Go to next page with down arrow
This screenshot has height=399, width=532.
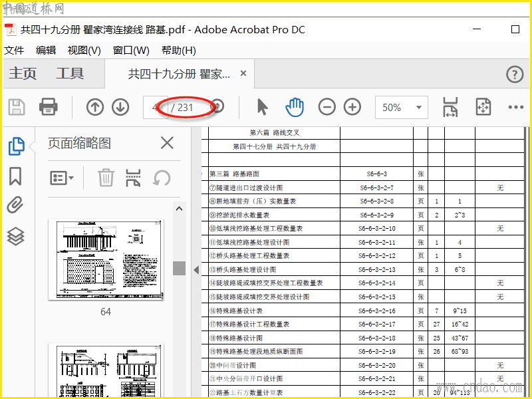120,107
